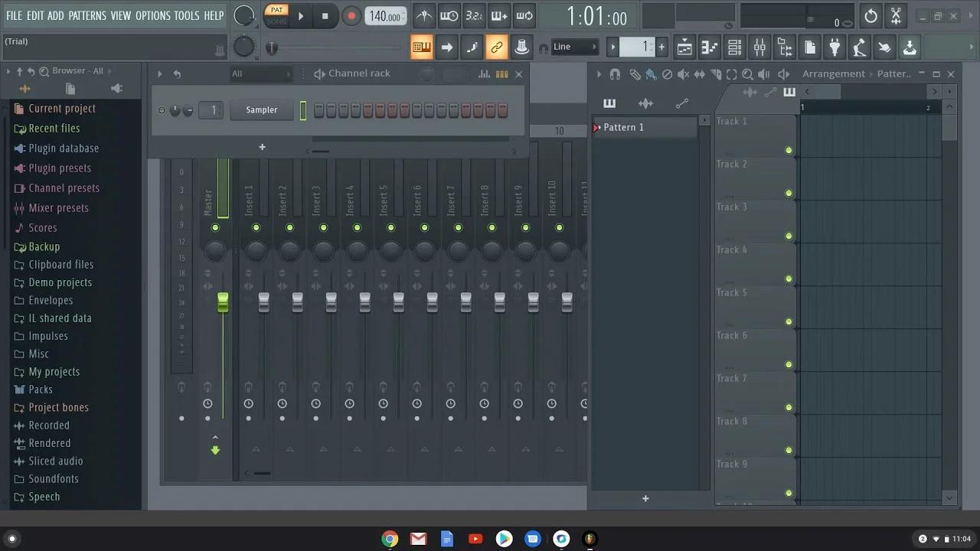Open the Mixer icon in the toolbar

759,47
